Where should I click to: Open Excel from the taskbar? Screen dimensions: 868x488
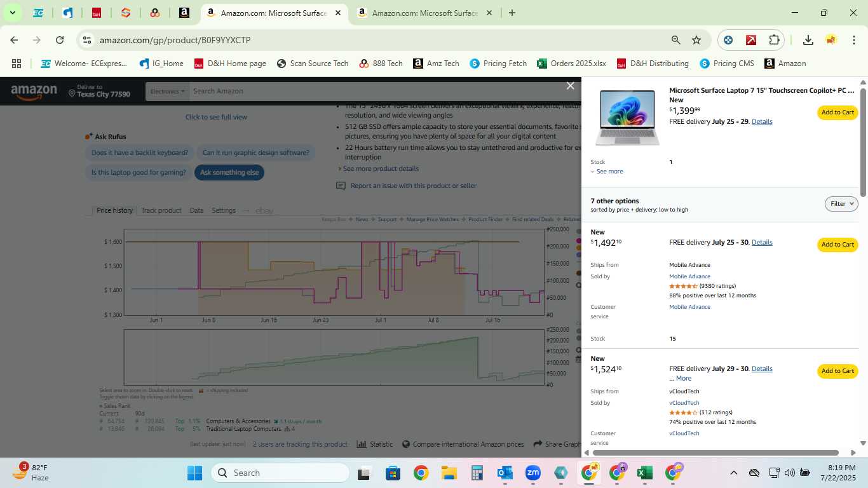click(x=645, y=473)
